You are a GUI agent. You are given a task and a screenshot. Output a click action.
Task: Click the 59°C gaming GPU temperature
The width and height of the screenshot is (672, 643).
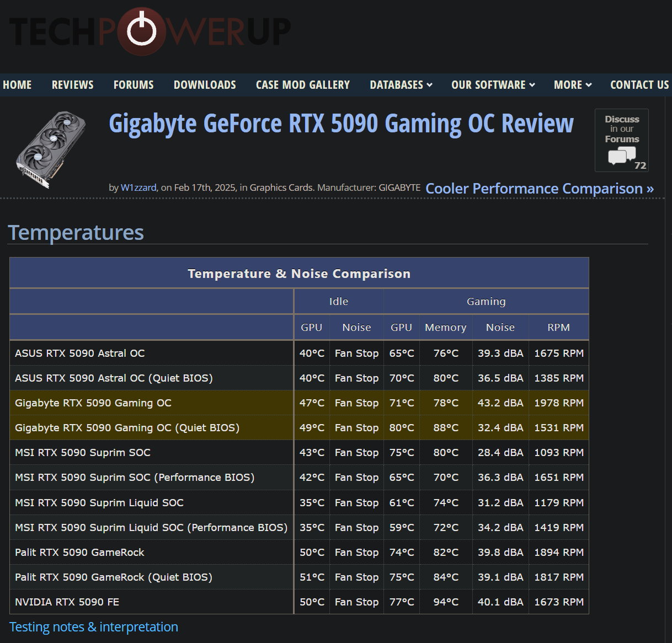tap(402, 527)
